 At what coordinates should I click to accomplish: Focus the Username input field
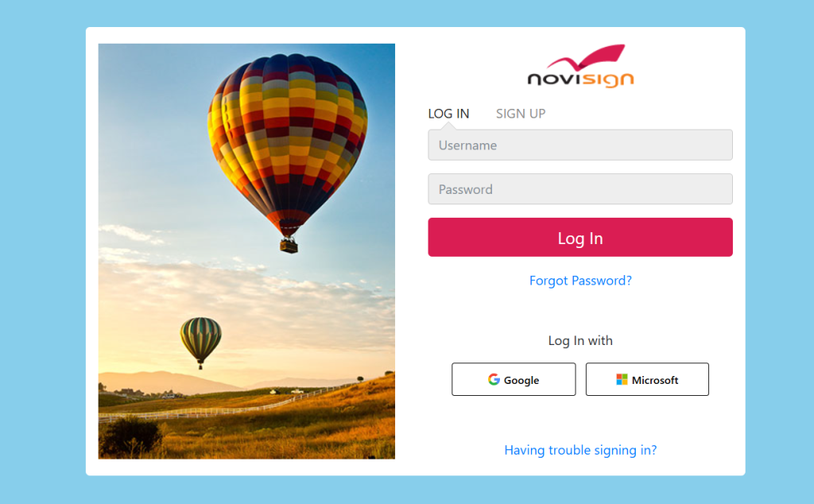pyautogui.click(x=580, y=145)
